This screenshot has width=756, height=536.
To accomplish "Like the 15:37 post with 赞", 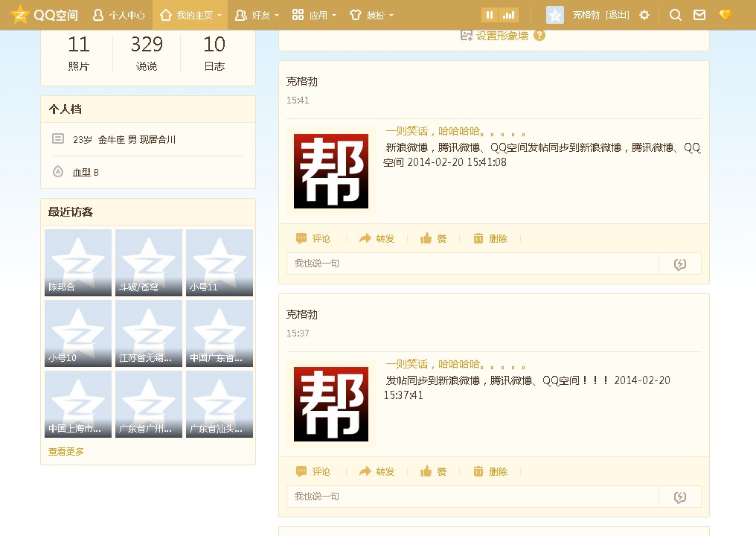I will pyautogui.click(x=434, y=472).
